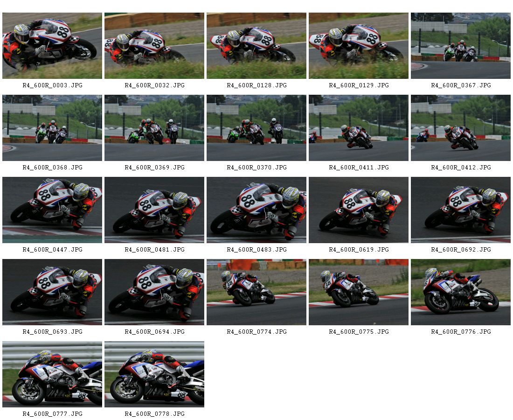Open thumbnail R4_600R_0003.JPG
This screenshot has width=513, height=420.
pyautogui.click(x=52, y=46)
